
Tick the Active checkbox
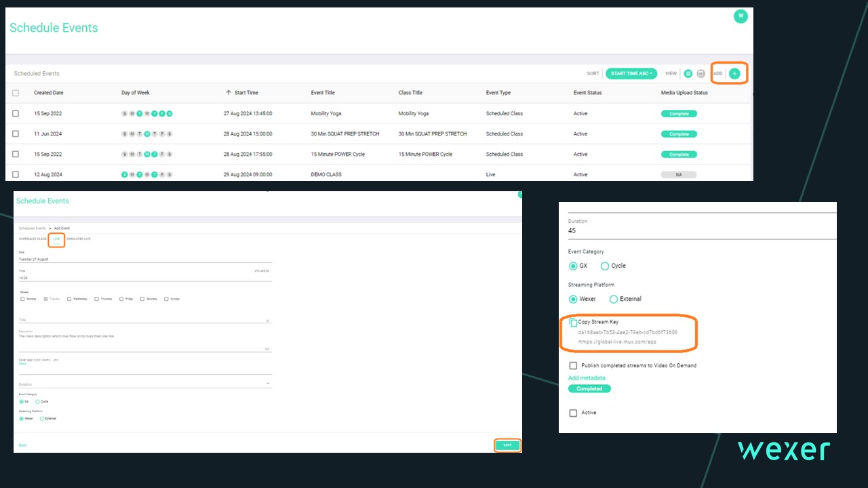coord(574,413)
